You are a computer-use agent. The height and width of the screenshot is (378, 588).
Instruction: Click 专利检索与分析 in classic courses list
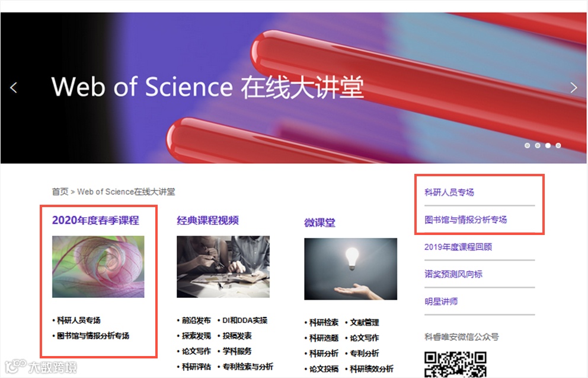coord(248,367)
